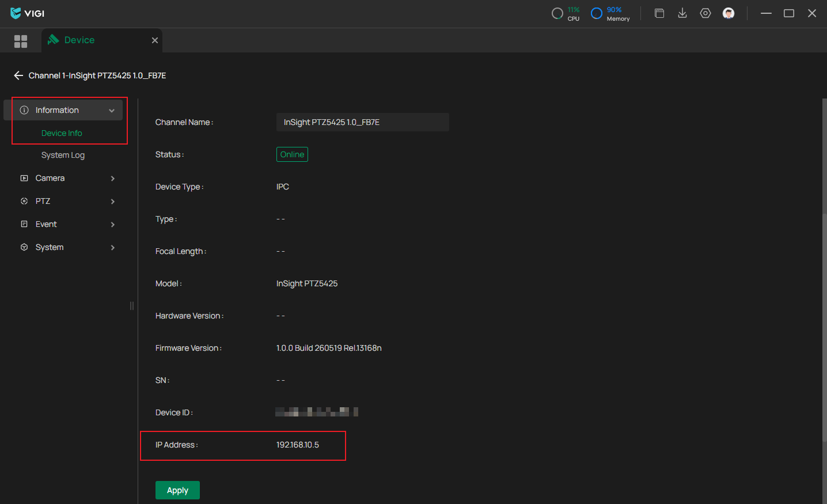Click the Focal Length label

(181, 251)
